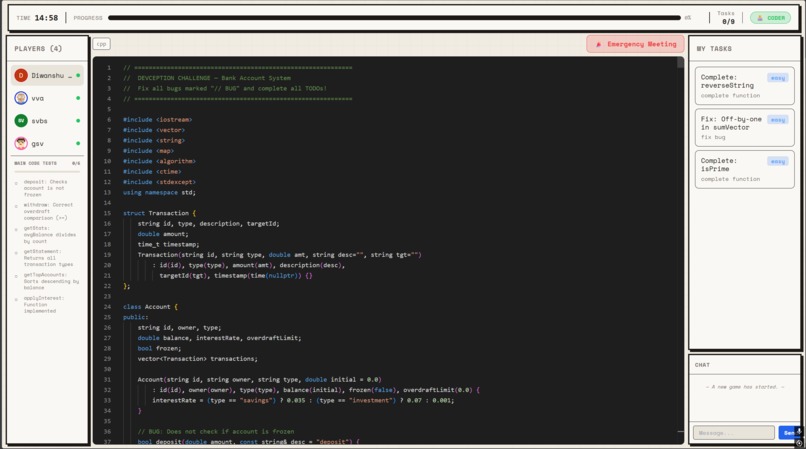Click the game progress bar at the top
The image size is (806, 449).
coord(394,18)
